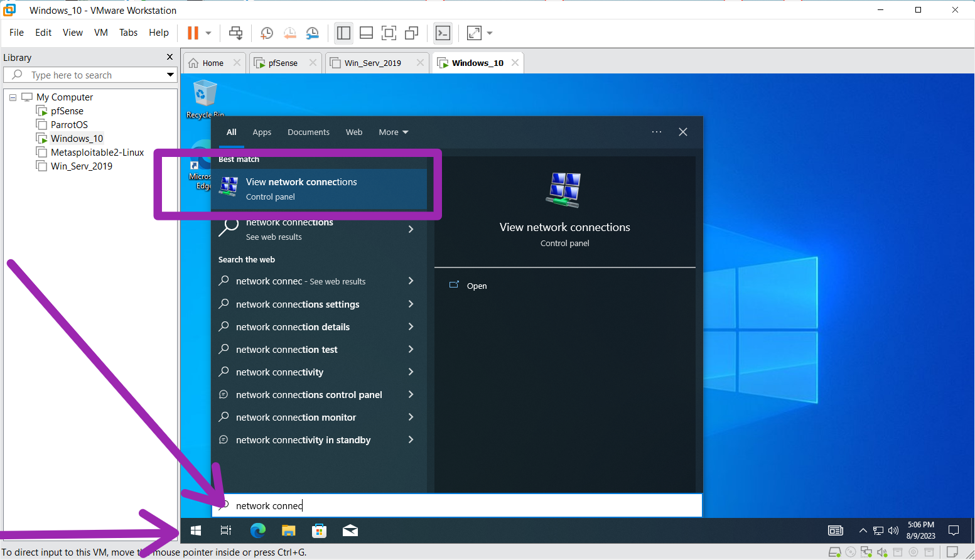The width and height of the screenshot is (975, 560).
Task: Open the More filter dropdown
Action: [x=394, y=132]
